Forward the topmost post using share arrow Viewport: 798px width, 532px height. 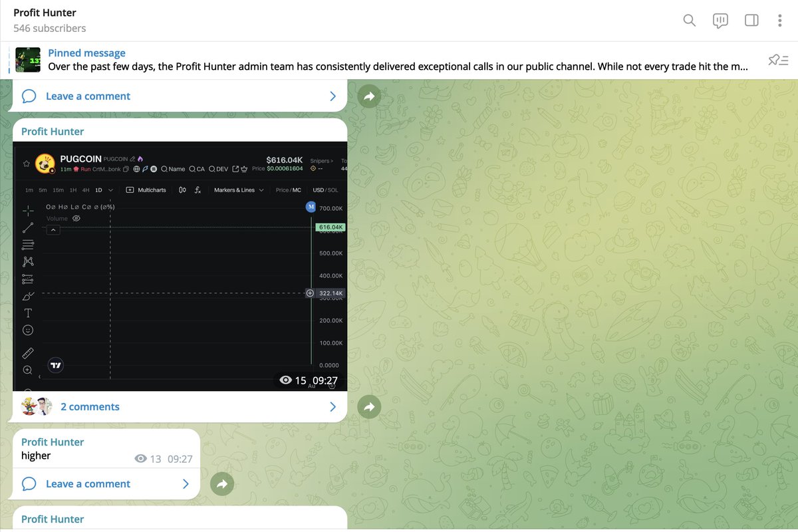(370, 96)
